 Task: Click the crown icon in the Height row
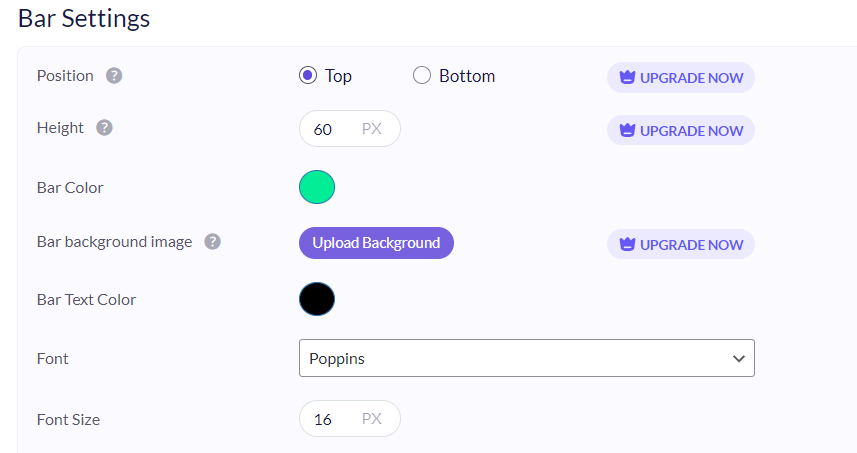(x=628, y=131)
